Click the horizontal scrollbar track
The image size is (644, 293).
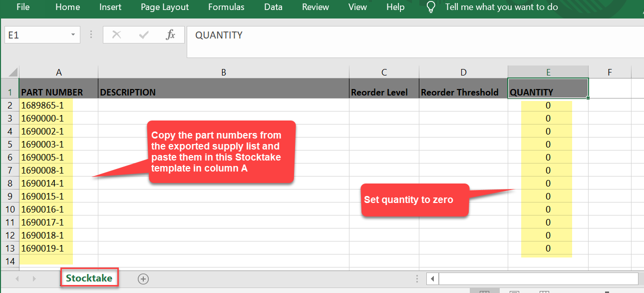(538, 278)
